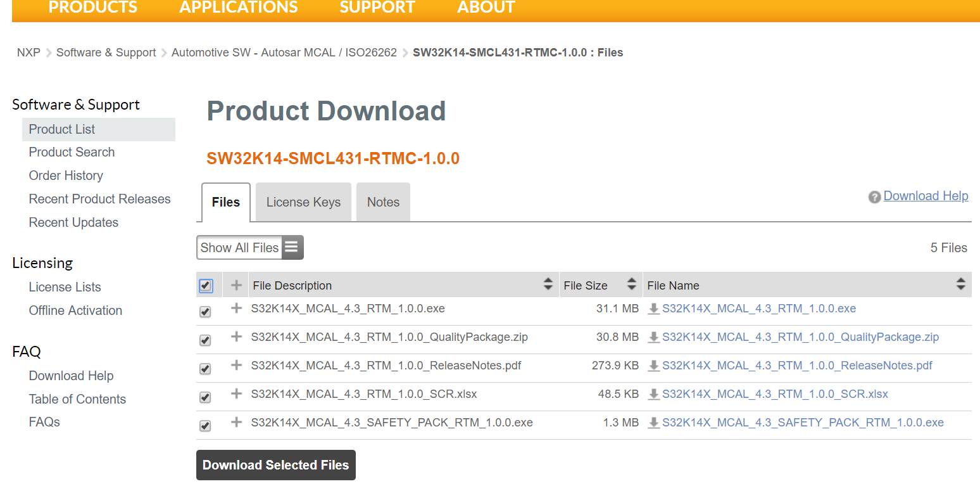Click download icon for QualityPackage.zip file

[654, 338]
